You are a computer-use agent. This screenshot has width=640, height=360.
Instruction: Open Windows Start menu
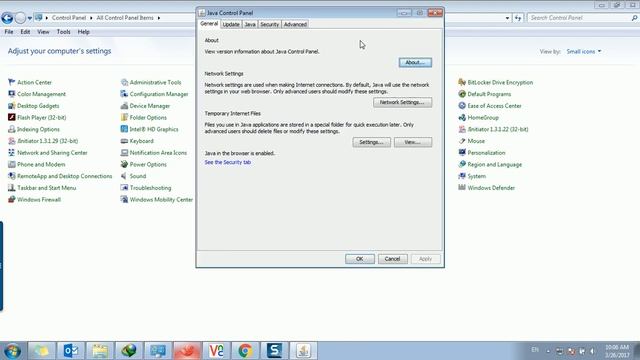click(x=12, y=351)
